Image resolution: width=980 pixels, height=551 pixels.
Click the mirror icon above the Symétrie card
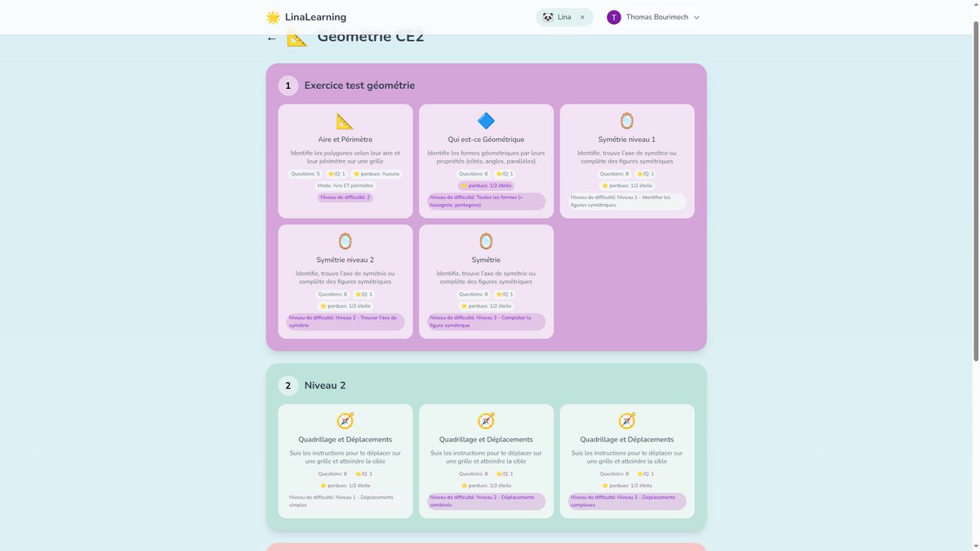click(x=486, y=240)
